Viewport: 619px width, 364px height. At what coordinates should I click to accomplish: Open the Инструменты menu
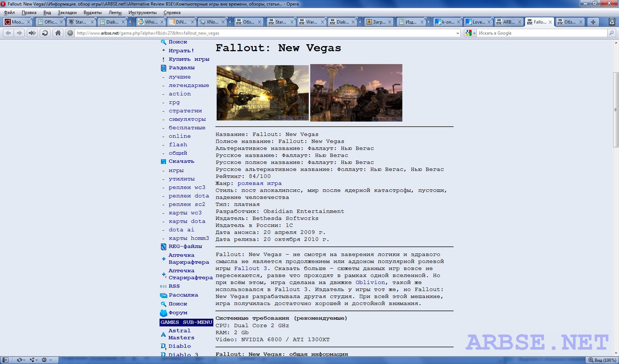[x=143, y=13]
